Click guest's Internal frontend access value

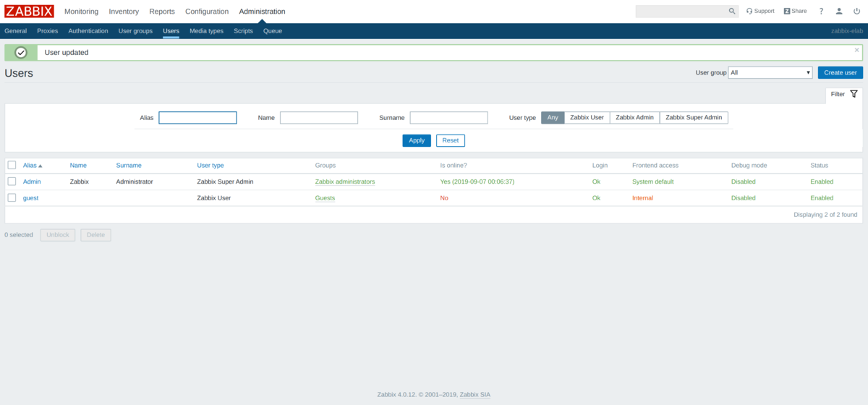pos(642,197)
